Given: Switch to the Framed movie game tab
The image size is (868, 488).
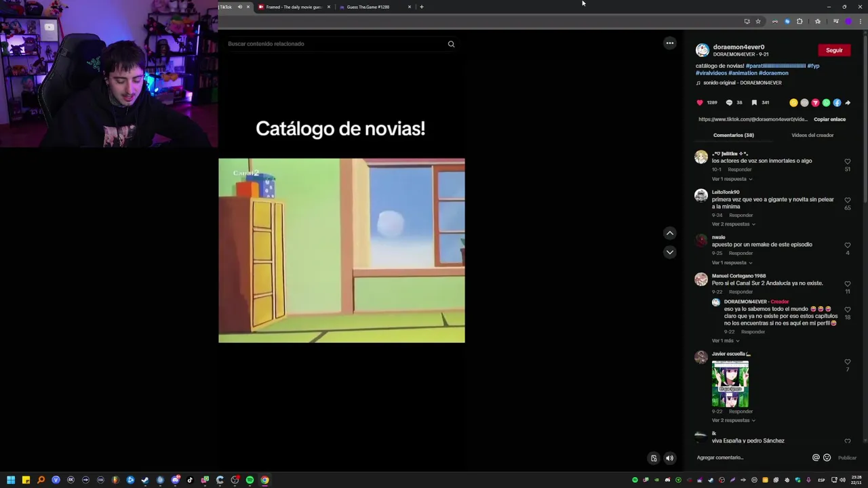Looking at the screenshot, I should (294, 7).
